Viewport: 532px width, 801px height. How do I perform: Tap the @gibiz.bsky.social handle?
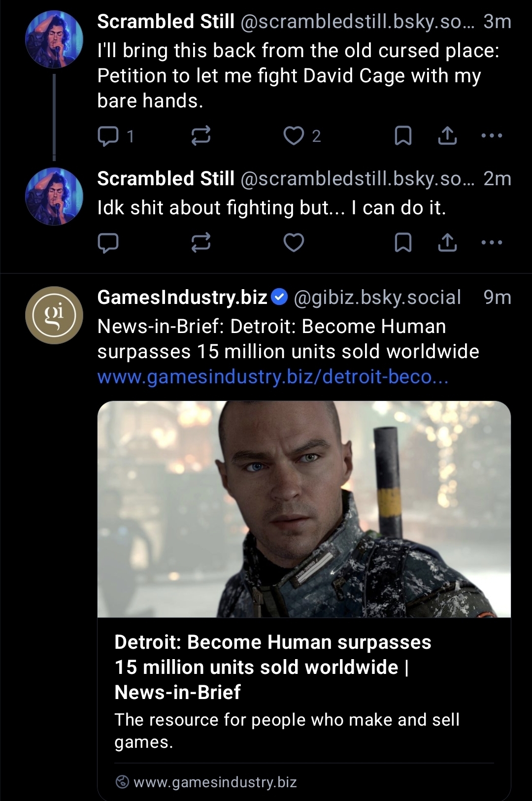(x=377, y=298)
